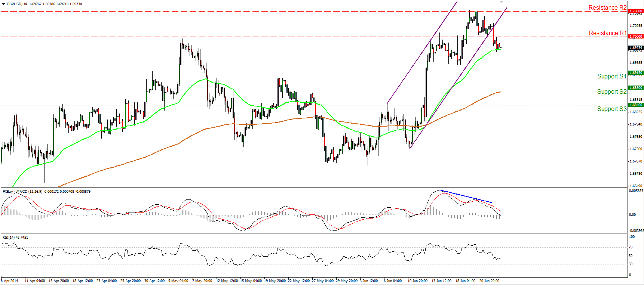Click the 0.00 MACD scale value

click(632, 215)
